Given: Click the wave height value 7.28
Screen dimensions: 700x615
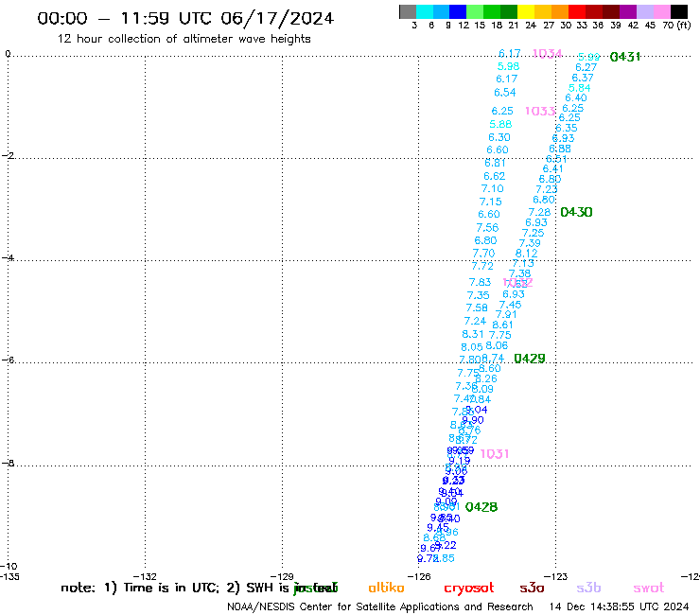Looking at the screenshot, I should (540, 212).
